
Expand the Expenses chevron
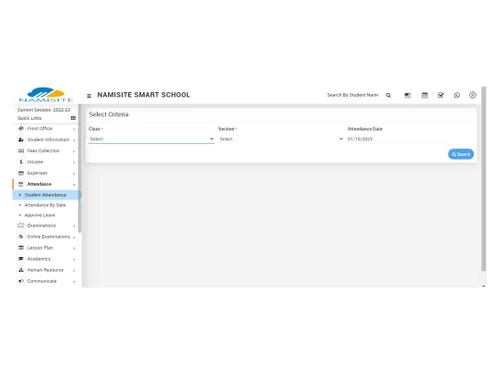(74, 174)
